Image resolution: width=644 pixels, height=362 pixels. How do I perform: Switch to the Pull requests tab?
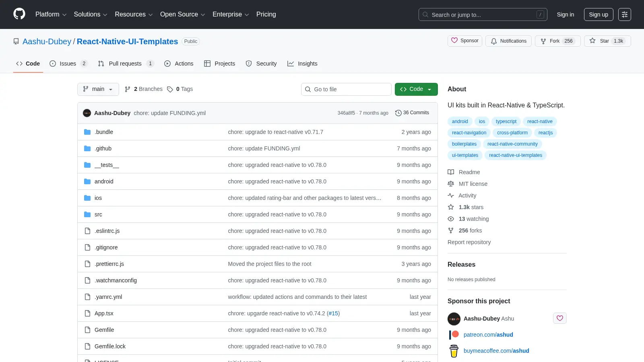tap(126, 64)
